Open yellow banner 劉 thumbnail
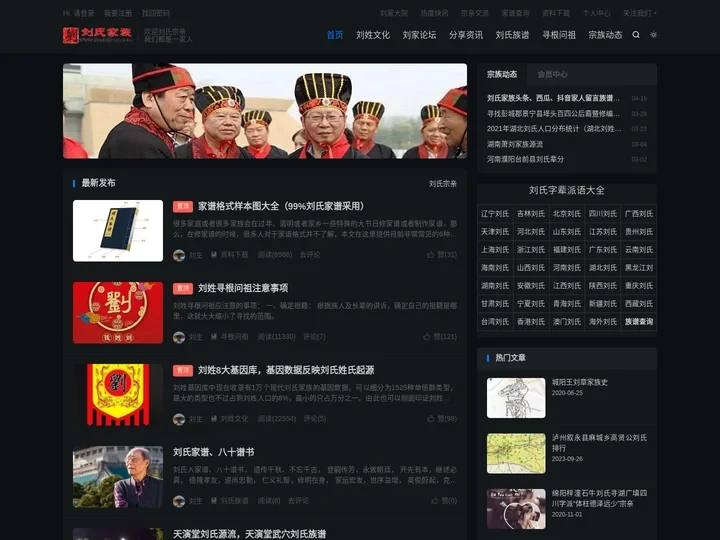The width and height of the screenshot is (720, 540). tap(118, 395)
